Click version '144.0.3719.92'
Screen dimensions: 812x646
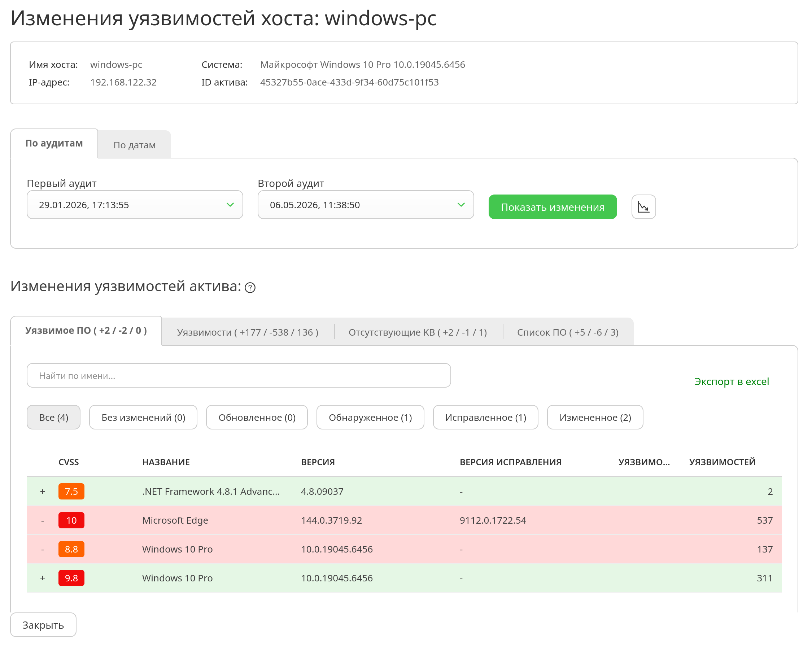click(x=331, y=520)
